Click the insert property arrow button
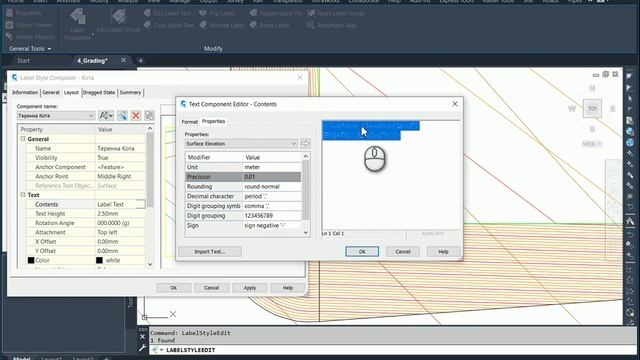Image resolution: width=640 pixels, height=360 pixels. pos(305,144)
